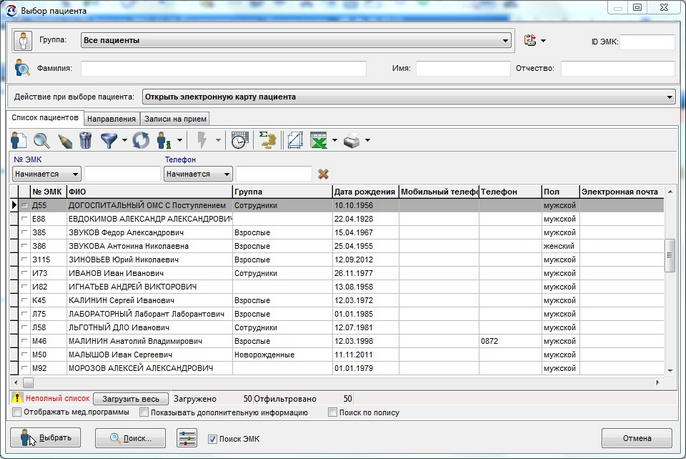Click the Поиск... button
Viewport: 686px width, 459px height.
click(x=130, y=438)
